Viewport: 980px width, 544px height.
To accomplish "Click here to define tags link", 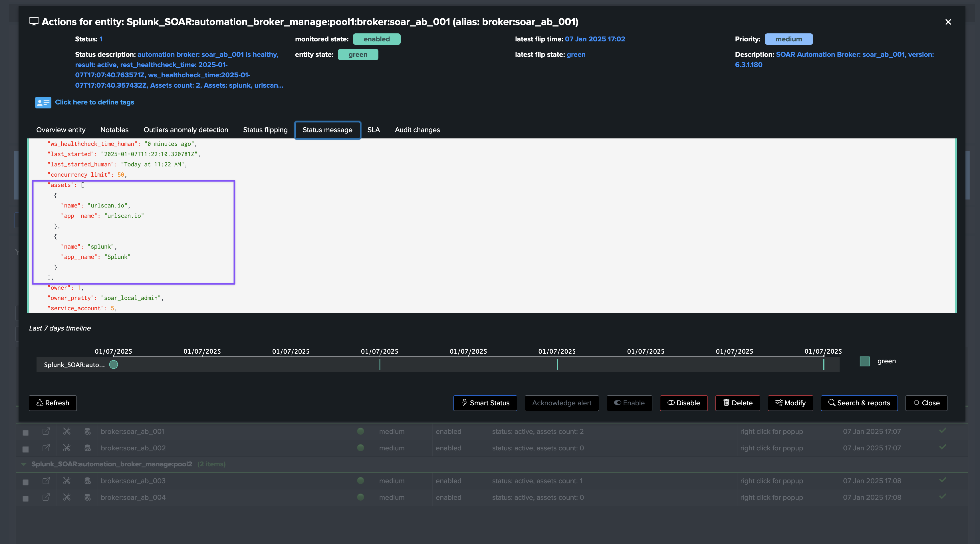I will pos(94,102).
